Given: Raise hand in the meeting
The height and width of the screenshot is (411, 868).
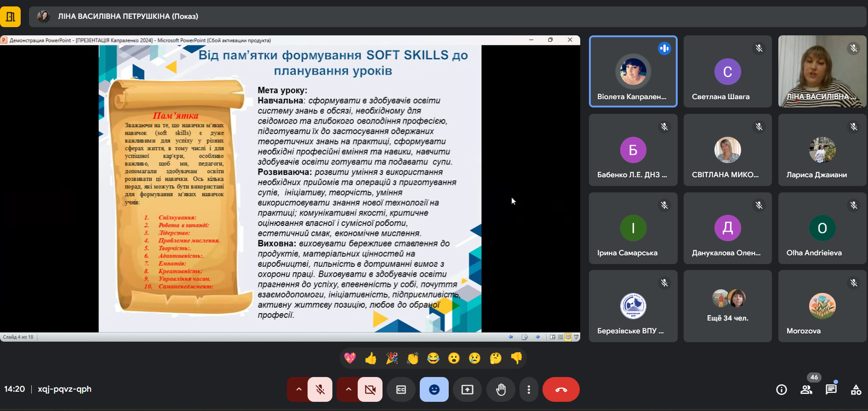Looking at the screenshot, I should click(x=501, y=389).
